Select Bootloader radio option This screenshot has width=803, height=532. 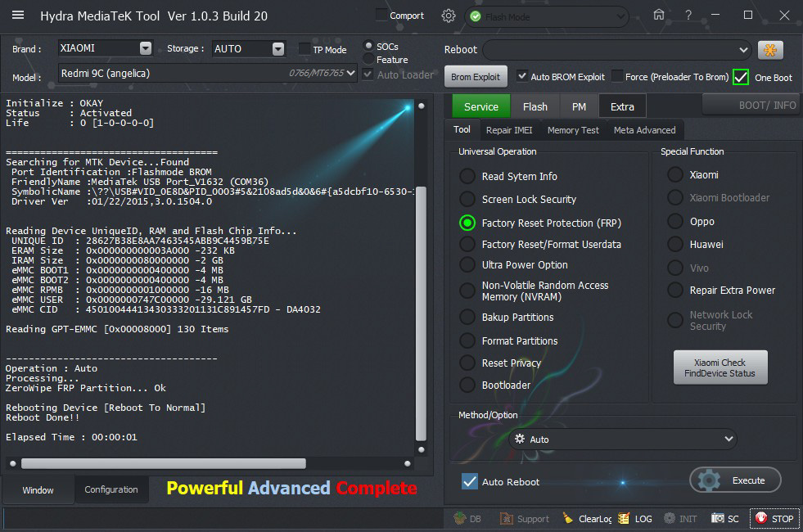pyautogui.click(x=467, y=385)
